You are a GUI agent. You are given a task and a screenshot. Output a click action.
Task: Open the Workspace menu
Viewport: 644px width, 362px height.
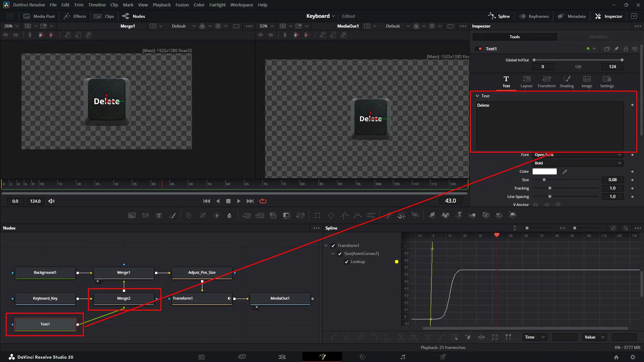tap(241, 5)
